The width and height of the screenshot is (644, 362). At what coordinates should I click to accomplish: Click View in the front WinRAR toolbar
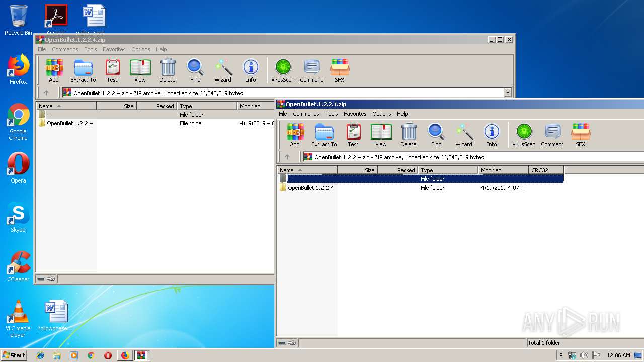click(381, 136)
